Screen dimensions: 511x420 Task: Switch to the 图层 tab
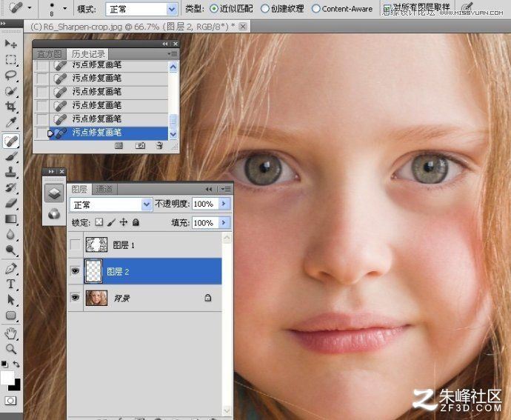coord(79,189)
